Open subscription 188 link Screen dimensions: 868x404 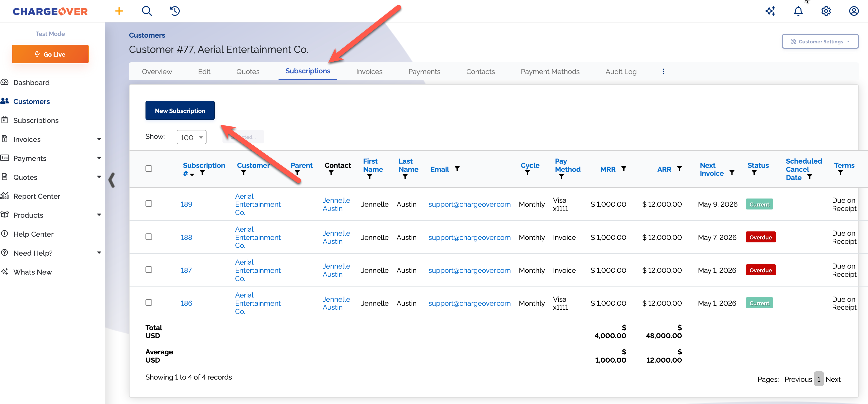(x=186, y=237)
